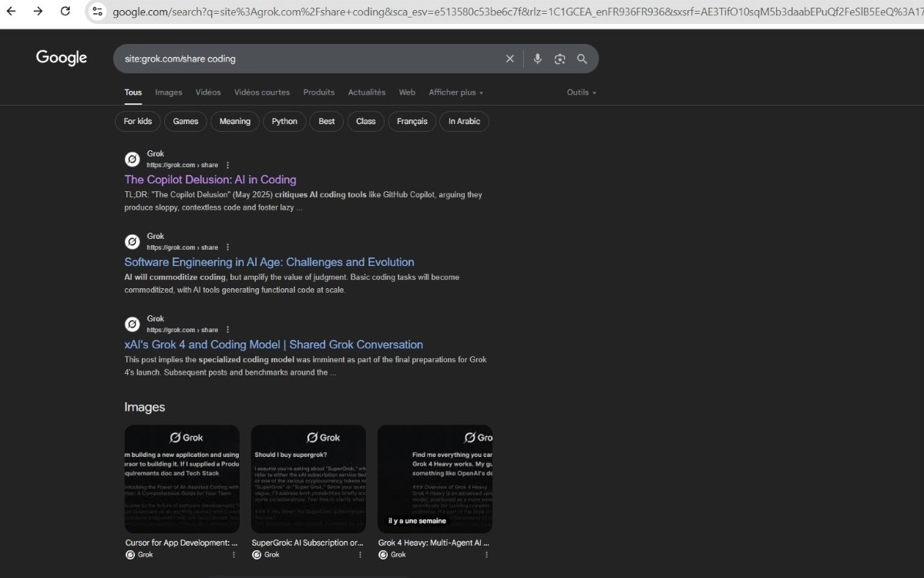The width and height of the screenshot is (924, 578).
Task: Select the Python filter chip
Action: point(284,121)
